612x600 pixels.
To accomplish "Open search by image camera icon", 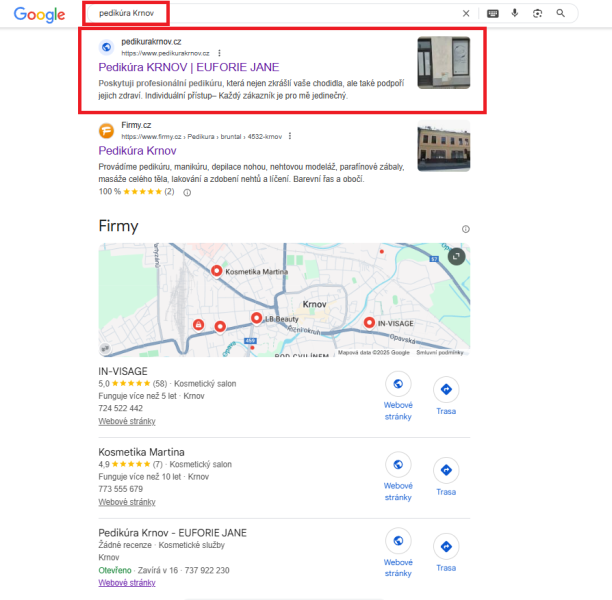I will [x=537, y=14].
